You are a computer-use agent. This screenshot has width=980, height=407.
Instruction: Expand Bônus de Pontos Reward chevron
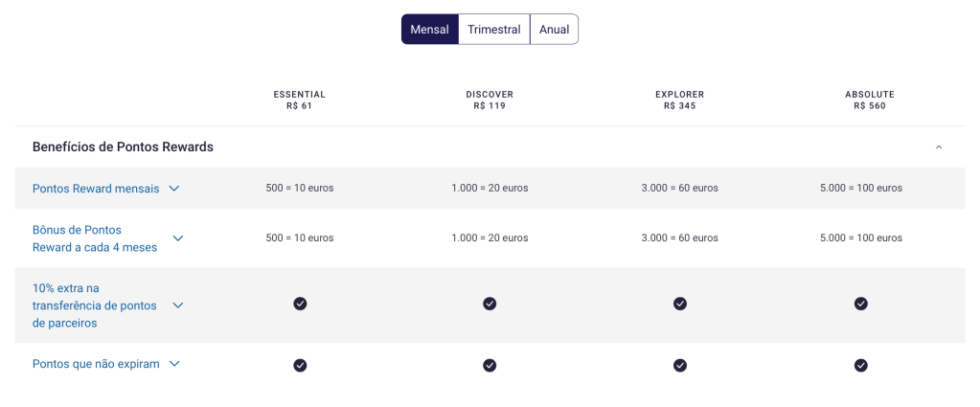(178, 238)
